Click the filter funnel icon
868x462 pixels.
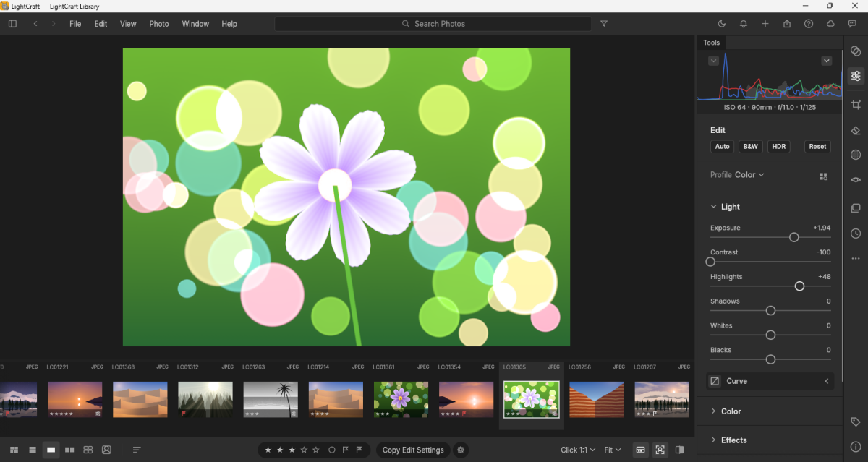[x=604, y=24]
